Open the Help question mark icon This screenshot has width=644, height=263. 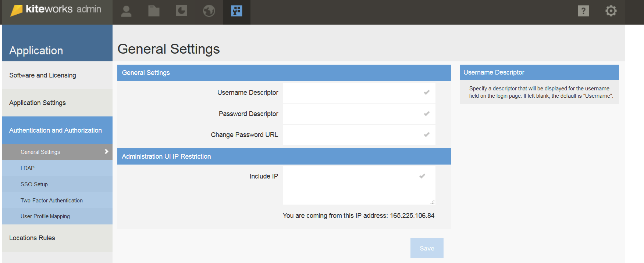pyautogui.click(x=583, y=11)
